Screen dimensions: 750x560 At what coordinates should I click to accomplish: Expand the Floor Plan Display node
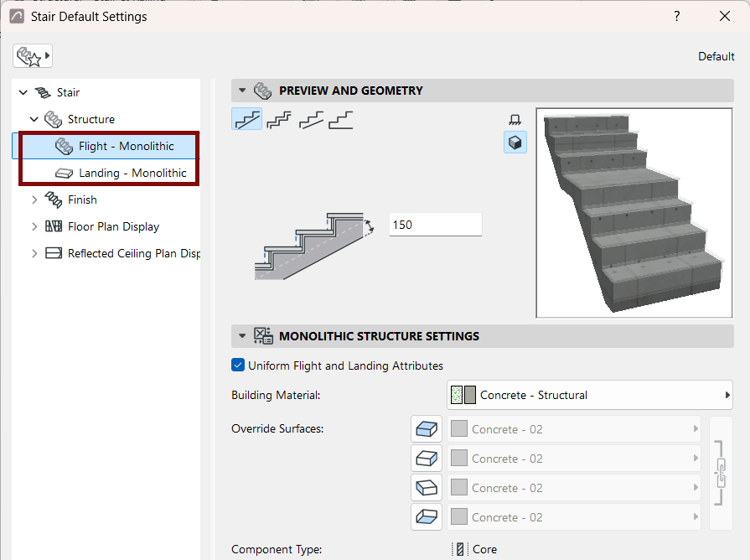(34, 226)
